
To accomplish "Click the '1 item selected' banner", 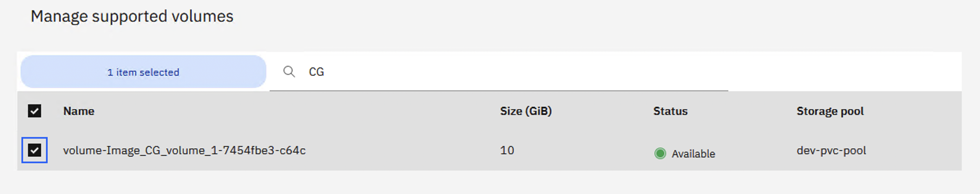I will [x=143, y=72].
